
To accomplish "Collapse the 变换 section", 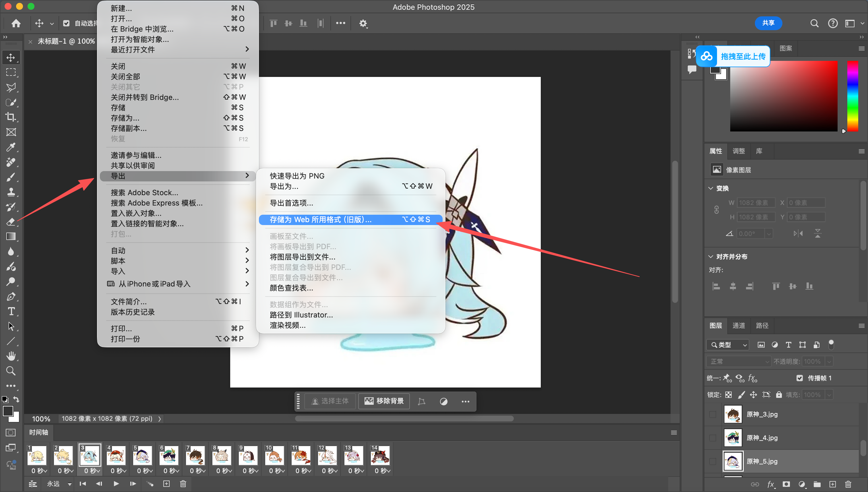I will coord(710,188).
